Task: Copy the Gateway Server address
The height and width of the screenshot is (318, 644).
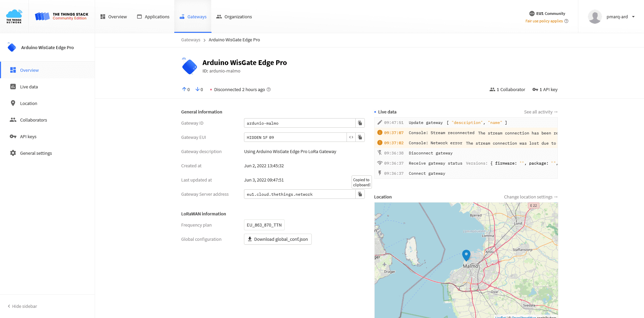Action: 360,194
